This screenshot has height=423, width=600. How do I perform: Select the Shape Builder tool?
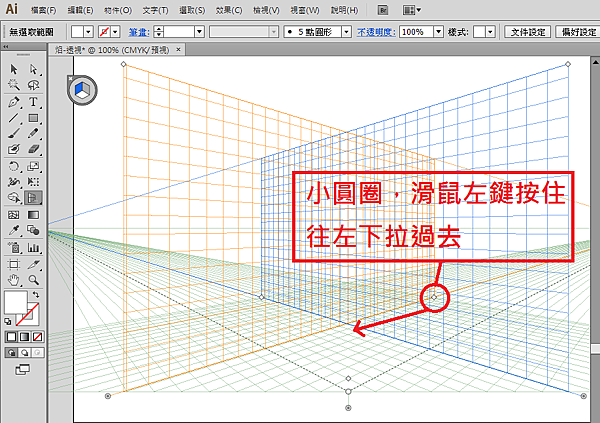14,198
